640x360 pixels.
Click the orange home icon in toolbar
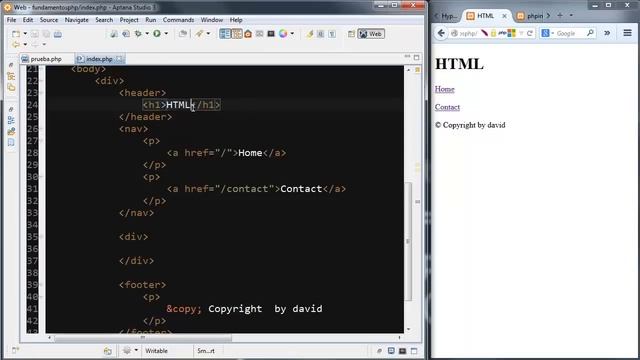pyautogui.click(x=248, y=34)
